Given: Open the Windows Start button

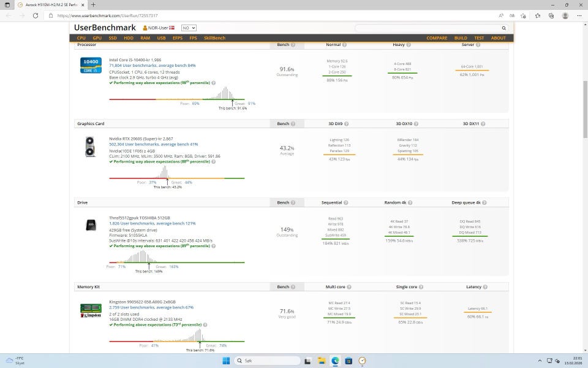Looking at the screenshot, I should click(226, 361).
